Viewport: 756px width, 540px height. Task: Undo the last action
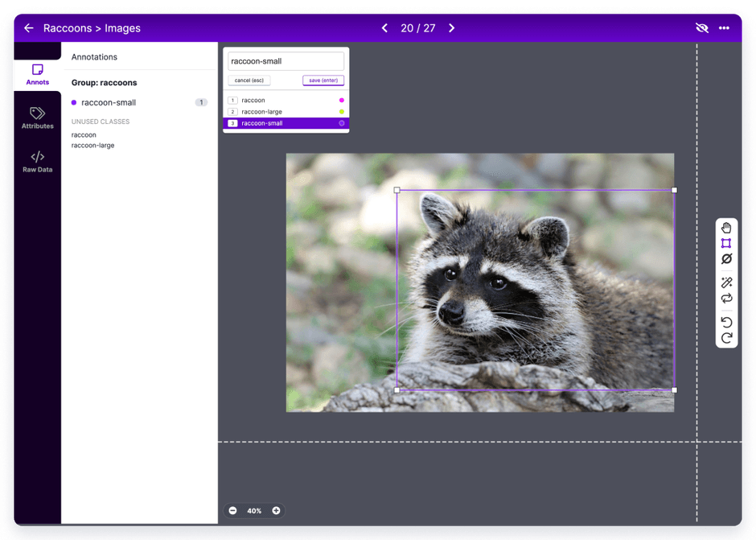pyautogui.click(x=726, y=322)
